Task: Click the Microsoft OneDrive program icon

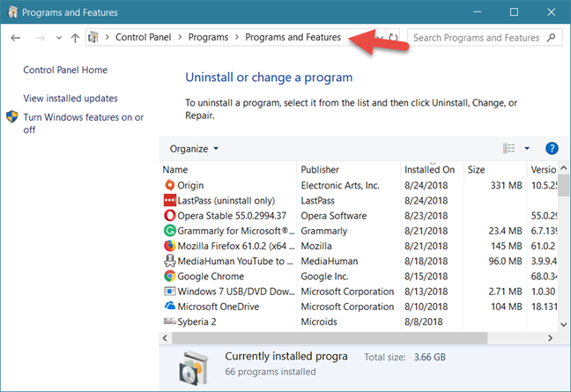Action: tap(170, 306)
